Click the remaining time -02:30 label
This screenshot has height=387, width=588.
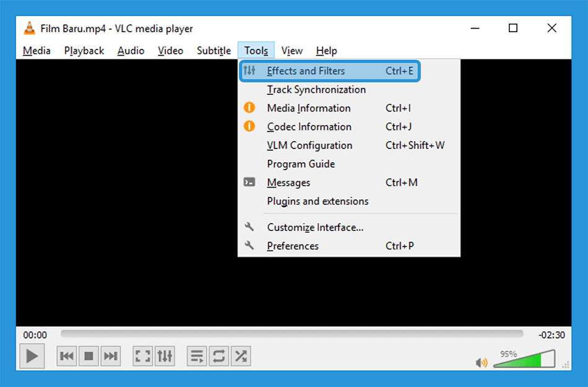551,335
